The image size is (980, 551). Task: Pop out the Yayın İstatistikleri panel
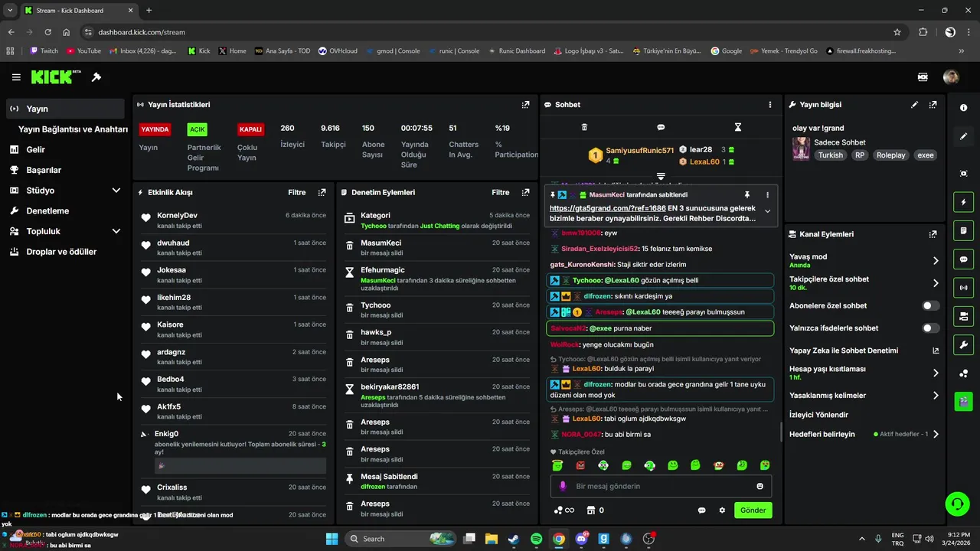coord(525,105)
